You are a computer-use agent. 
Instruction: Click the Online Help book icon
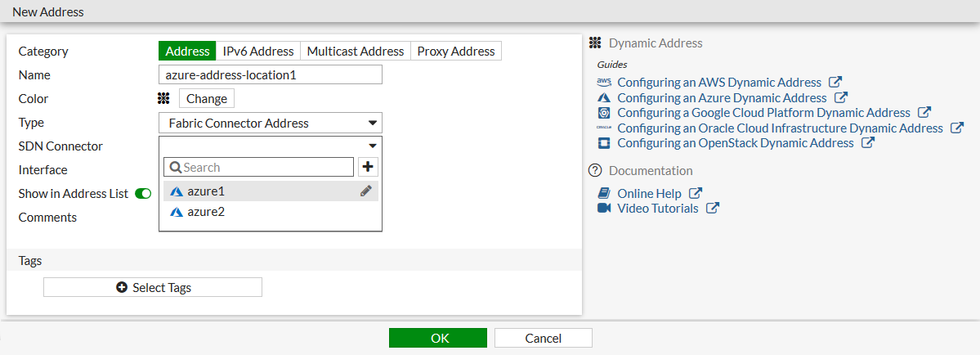pos(604,193)
